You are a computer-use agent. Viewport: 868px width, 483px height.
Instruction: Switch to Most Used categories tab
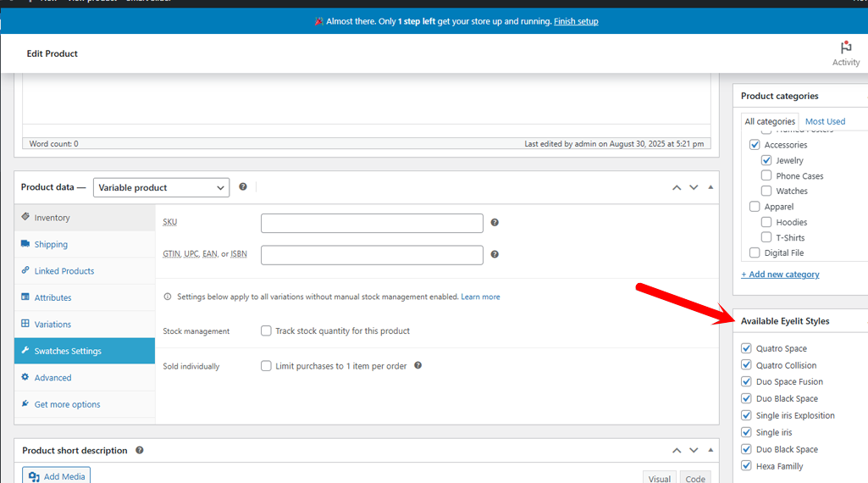click(x=825, y=121)
